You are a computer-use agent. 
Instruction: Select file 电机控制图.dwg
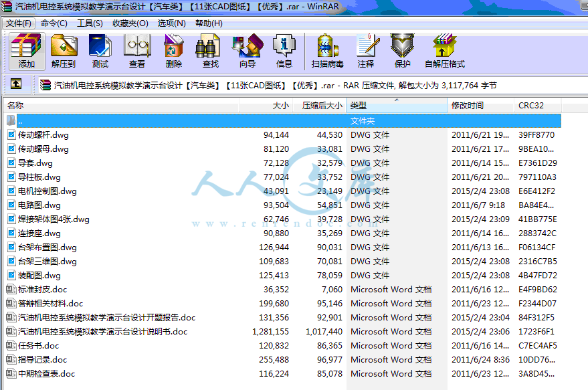[x=47, y=191]
